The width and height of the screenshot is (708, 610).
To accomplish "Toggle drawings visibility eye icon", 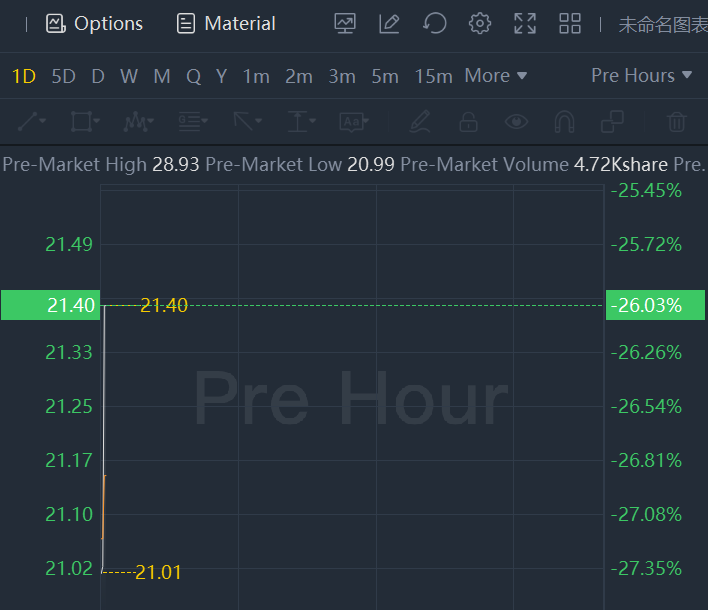I will (516, 122).
